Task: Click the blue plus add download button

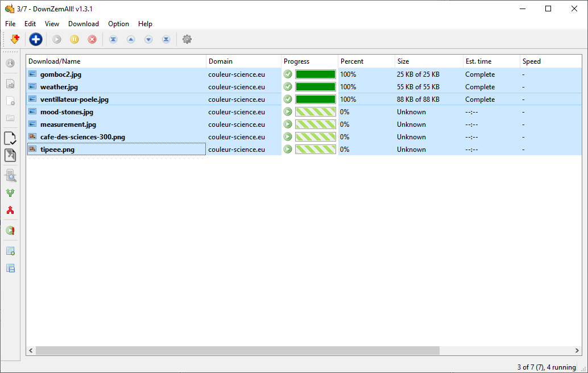Action: pos(36,39)
